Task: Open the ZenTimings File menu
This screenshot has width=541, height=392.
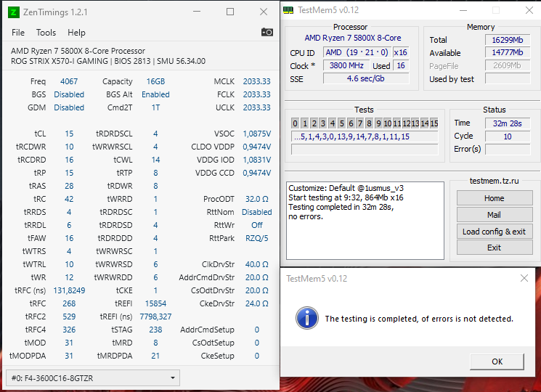Action: click(x=18, y=33)
